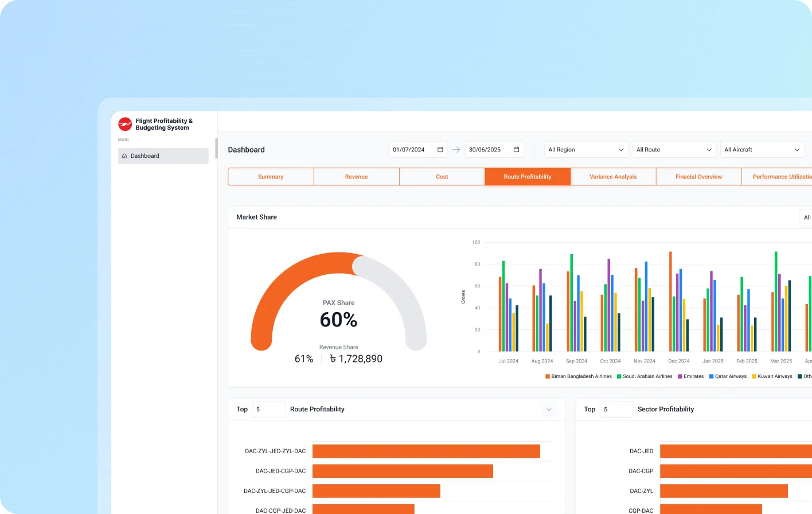Click the red airline logo icon

click(125, 124)
